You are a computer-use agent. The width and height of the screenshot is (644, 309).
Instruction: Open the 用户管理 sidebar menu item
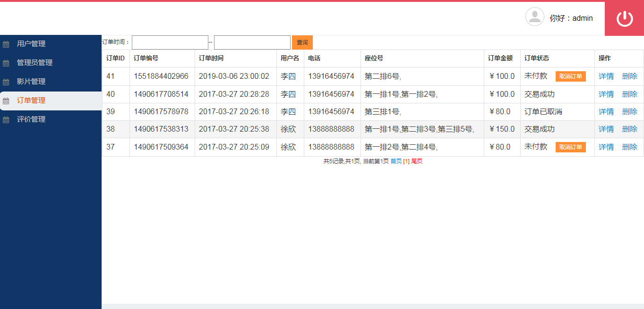[31, 43]
